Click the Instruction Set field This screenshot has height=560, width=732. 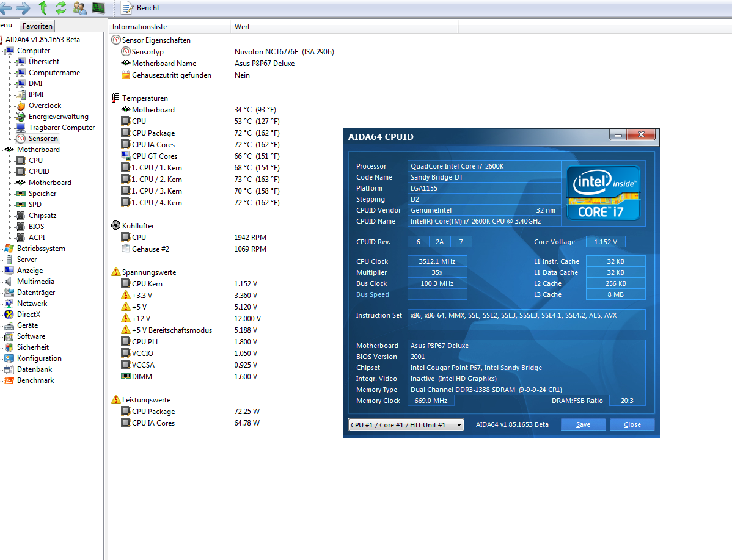(x=526, y=319)
